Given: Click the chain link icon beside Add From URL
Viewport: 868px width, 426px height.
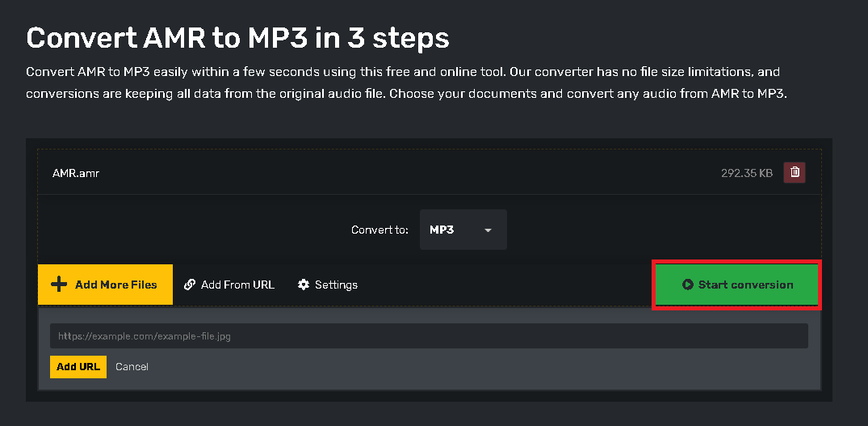Looking at the screenshot, I should (190, 285).
